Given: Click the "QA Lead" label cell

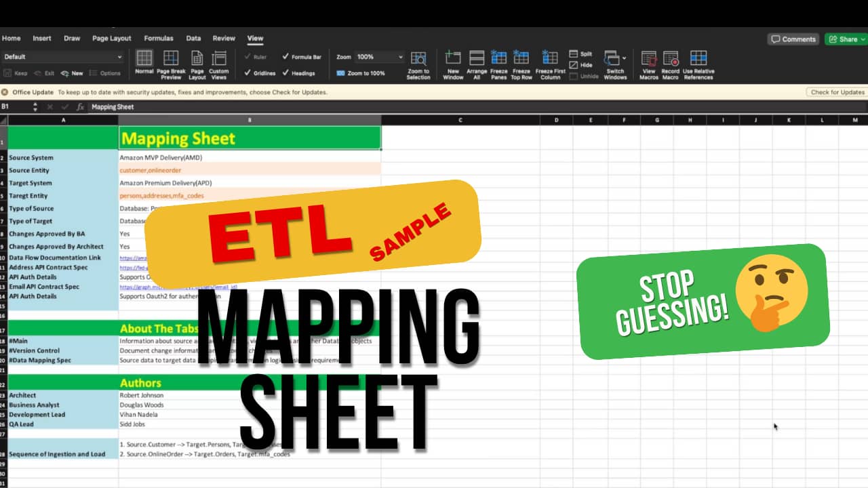Looking at the screenshot, I should click(63, 424).
